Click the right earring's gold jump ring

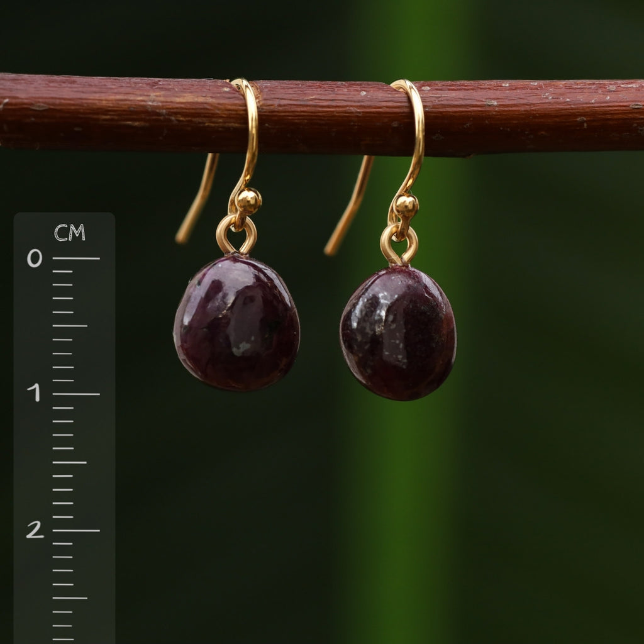(399, 247)
